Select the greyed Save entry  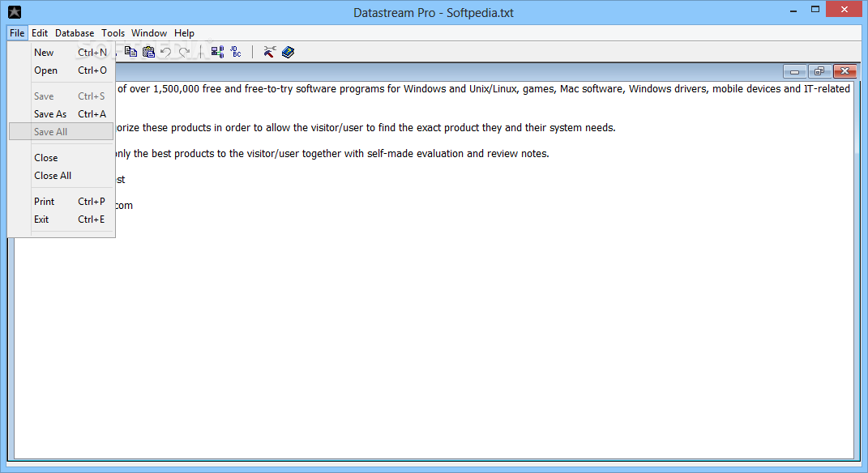click(x=62, y=96)
